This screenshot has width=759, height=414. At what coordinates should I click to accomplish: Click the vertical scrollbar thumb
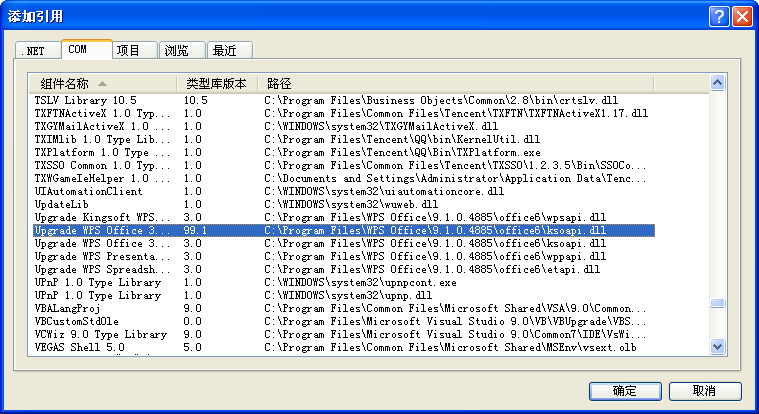pyautogui.click(x=717, y=303)
